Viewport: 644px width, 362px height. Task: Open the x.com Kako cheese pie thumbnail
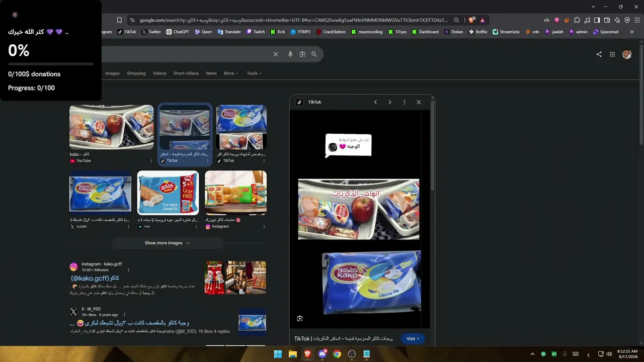tap(100, 193)
